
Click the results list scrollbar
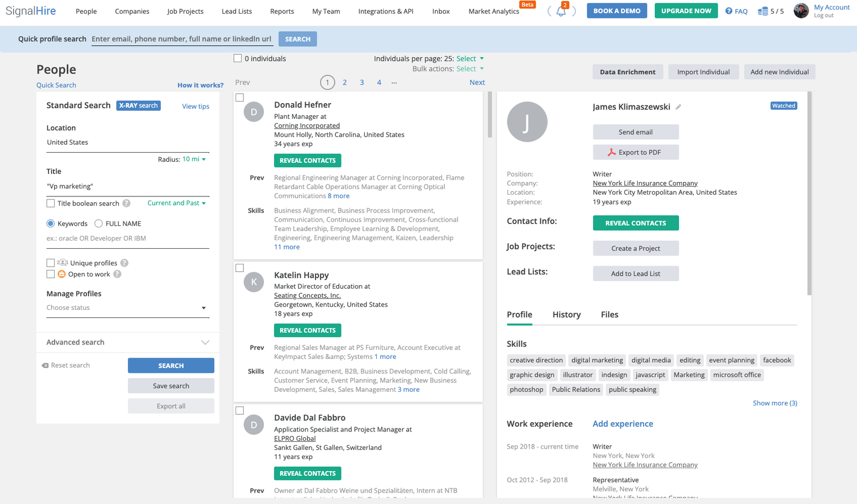(490, 114)
